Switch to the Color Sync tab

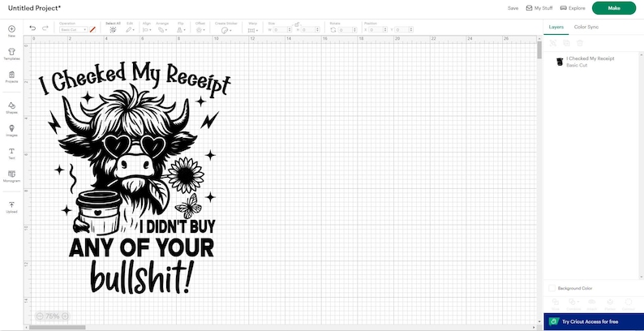click(x=586, y=27)
